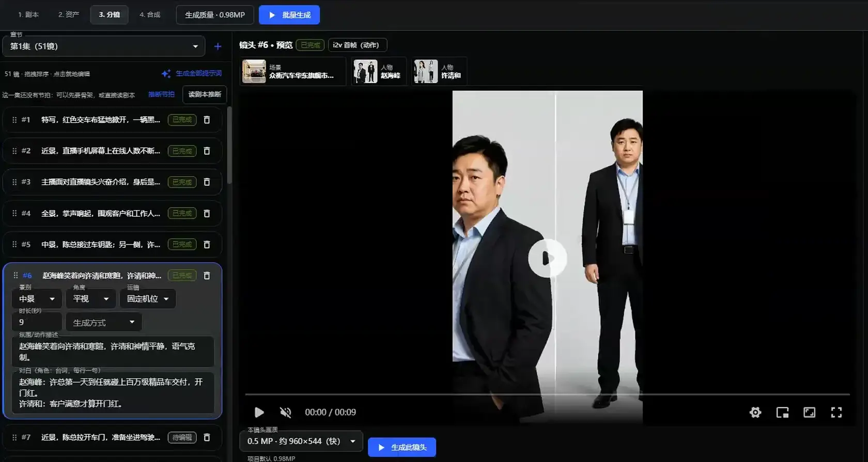
Task: Open video player settings gear
Action: (755, 412)
